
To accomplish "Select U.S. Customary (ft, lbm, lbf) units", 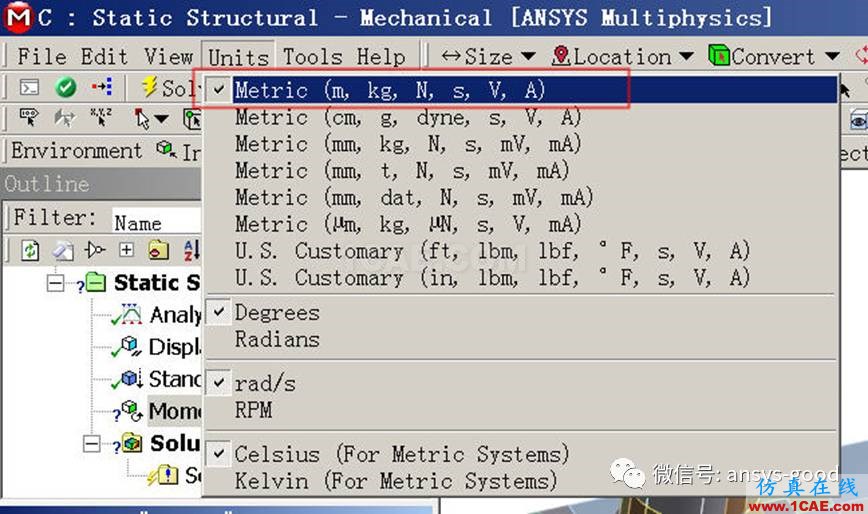I will point(520,251).
